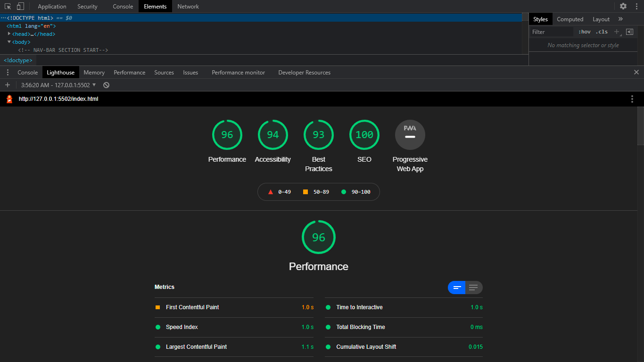The width and height of the screenshot is (644, 362).
Task: Switch to the Network tab
Action: click(188, 6)
